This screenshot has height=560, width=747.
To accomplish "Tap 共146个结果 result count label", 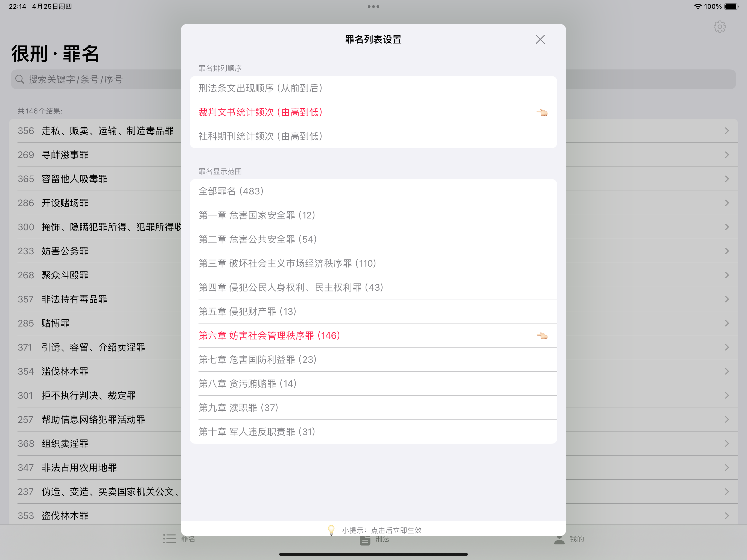I will (x=40, y=111).
